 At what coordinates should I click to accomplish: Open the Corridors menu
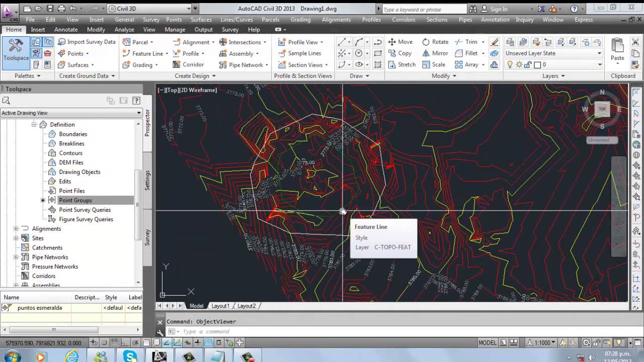pos(404,20)
